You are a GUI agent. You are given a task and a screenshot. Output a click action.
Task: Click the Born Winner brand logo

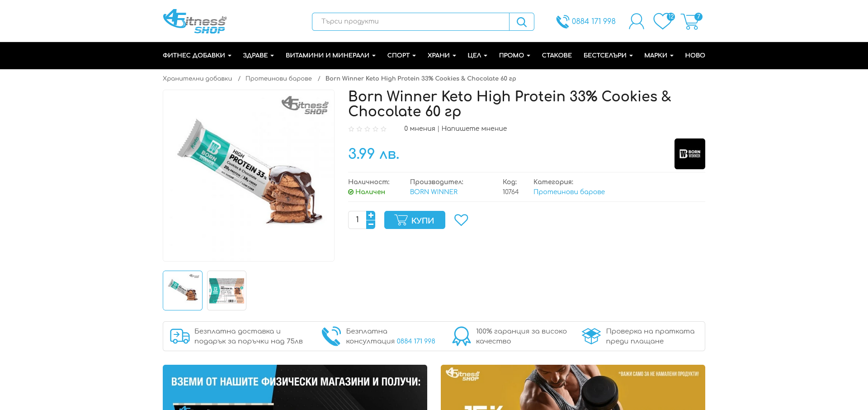(689, 154)
